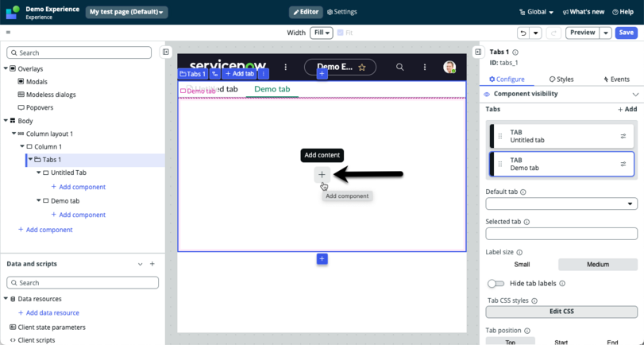Viewport: 644px width, 345px height.
Task: Click the undo arrow button
Action: 523,33
